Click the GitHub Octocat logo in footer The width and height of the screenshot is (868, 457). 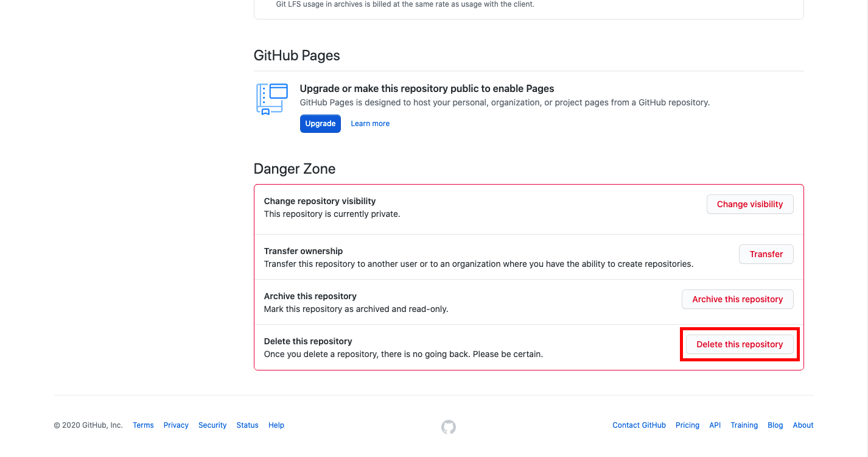pos(449,427)
